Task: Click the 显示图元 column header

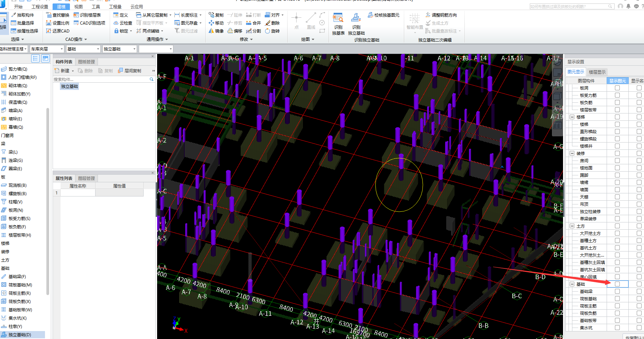Action: click(618, 81)
